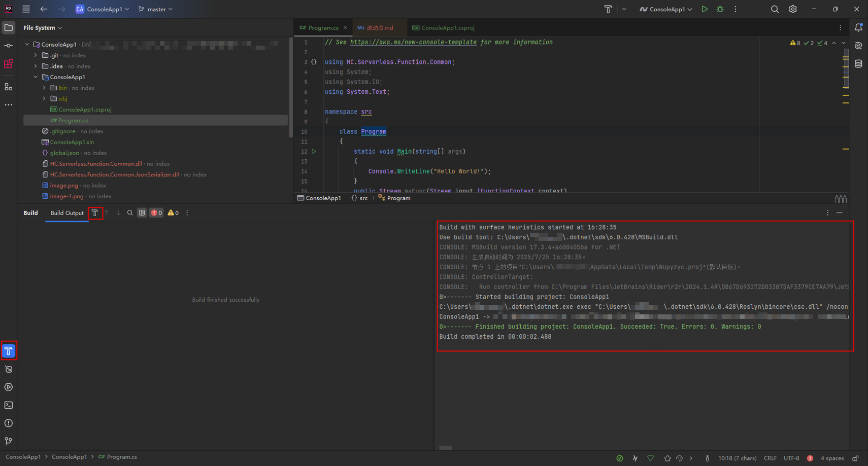Click the Search Everywhere magnifier icon
Screen dimensions: 868x466
tap(775, 9)
